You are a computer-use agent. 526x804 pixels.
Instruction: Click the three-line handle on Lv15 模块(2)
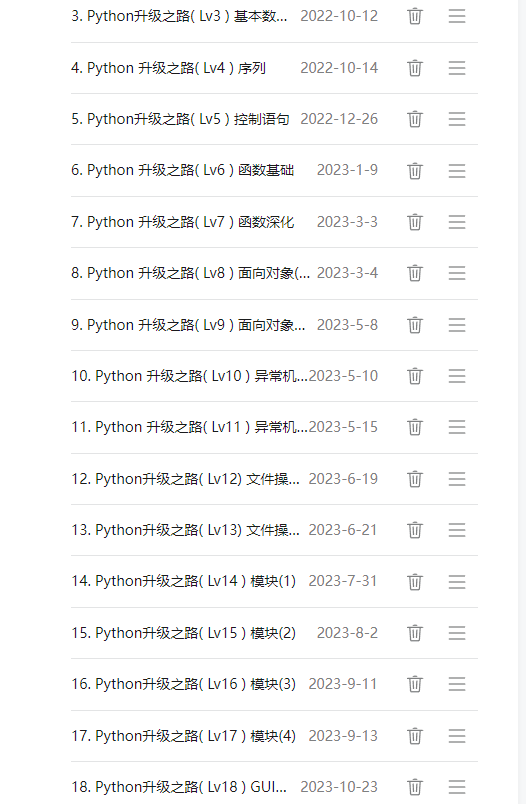457,633
